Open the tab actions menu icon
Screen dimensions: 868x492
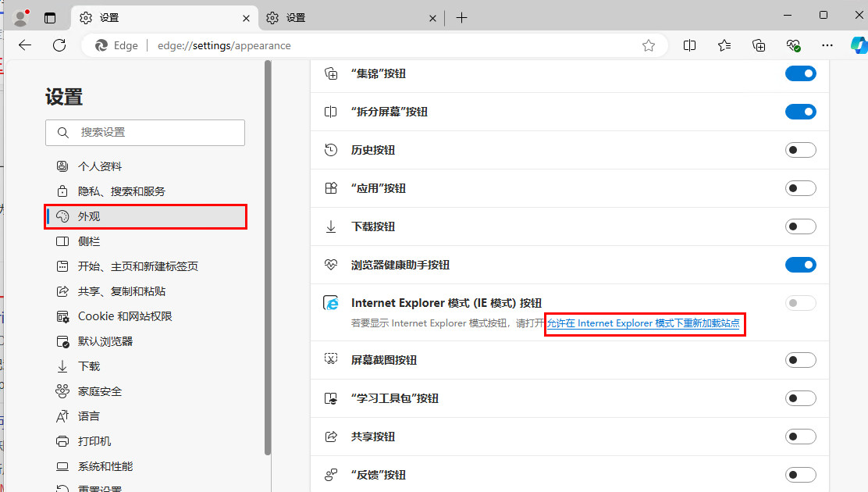pyautogui.click(x=50, y=18)
